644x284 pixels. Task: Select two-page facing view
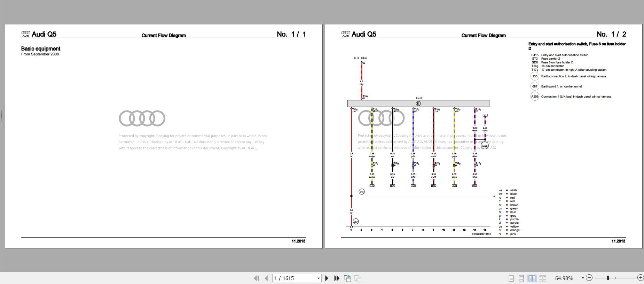(x=532, y=278)
